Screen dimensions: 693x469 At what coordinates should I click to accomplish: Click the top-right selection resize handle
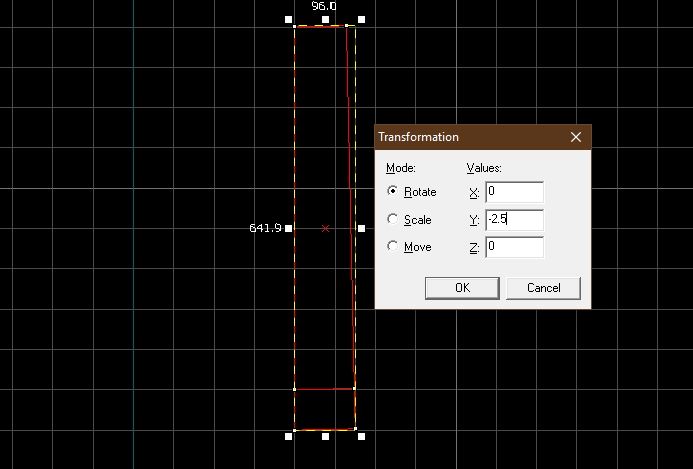[362, 19]
